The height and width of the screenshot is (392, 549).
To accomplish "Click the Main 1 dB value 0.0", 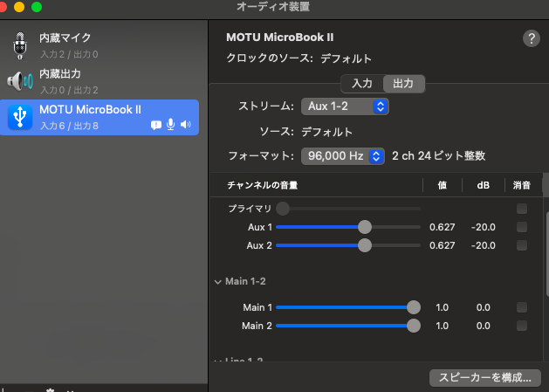I will tap(484, 307).
